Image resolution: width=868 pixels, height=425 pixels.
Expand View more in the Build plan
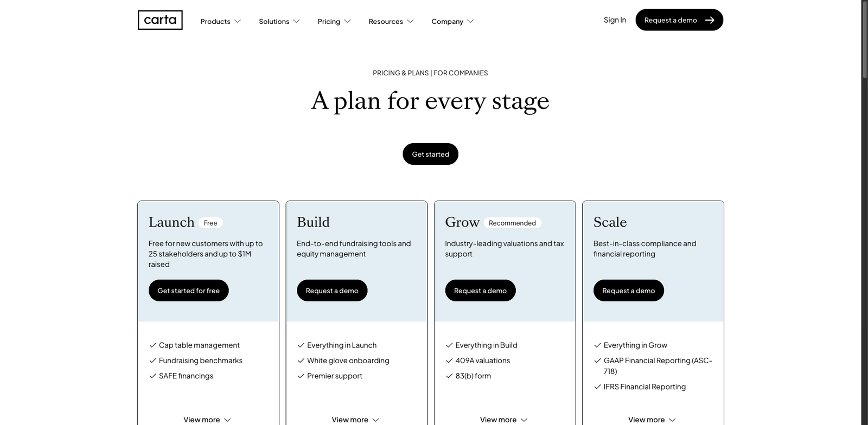(355, 420)
